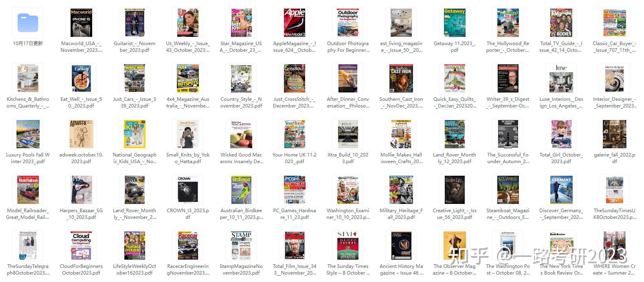This screenshot has width=644, height=282.
Task: Select LifeStyleWeeklyOctober162023 cover
Action: (135, 246)
